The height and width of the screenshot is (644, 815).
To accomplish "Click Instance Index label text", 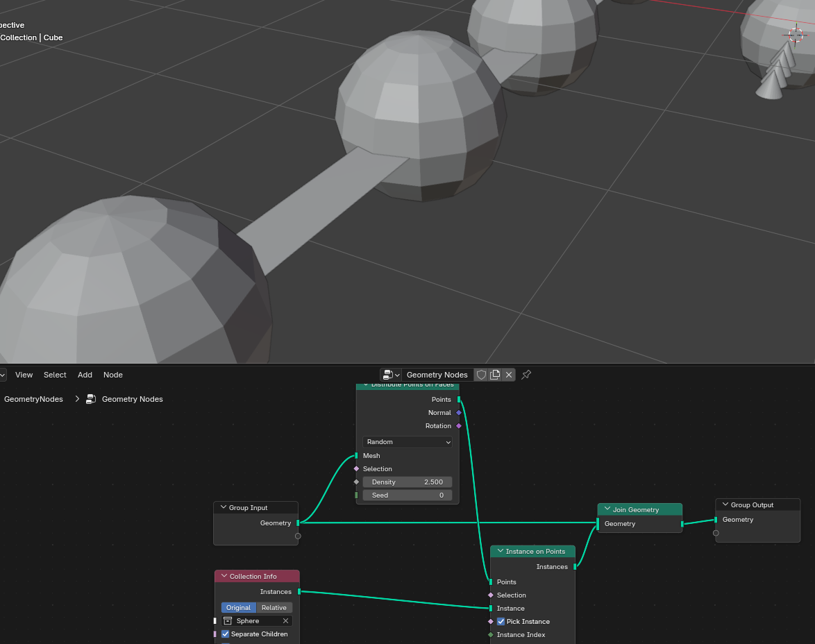I will [x=521, y=635].
